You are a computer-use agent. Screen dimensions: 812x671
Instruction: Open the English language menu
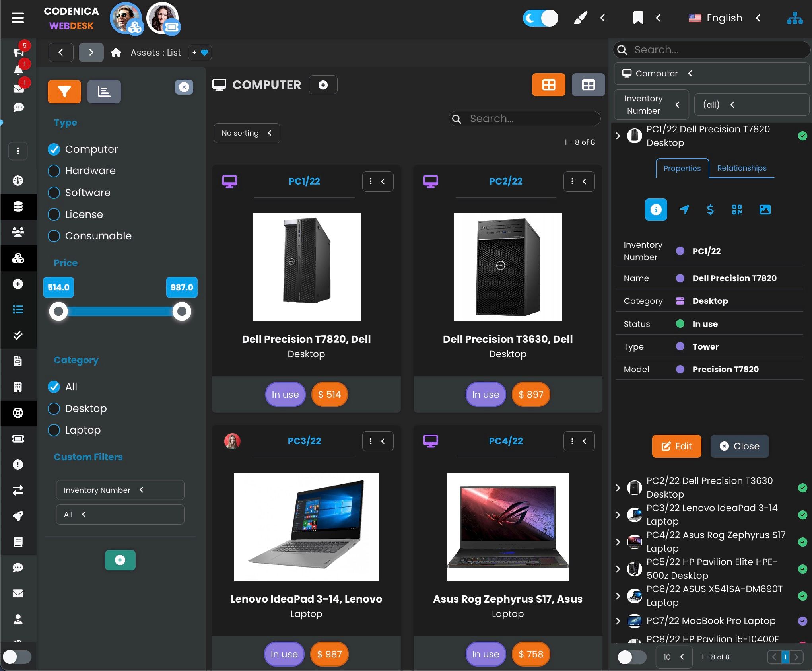click(x=725, y=18)
